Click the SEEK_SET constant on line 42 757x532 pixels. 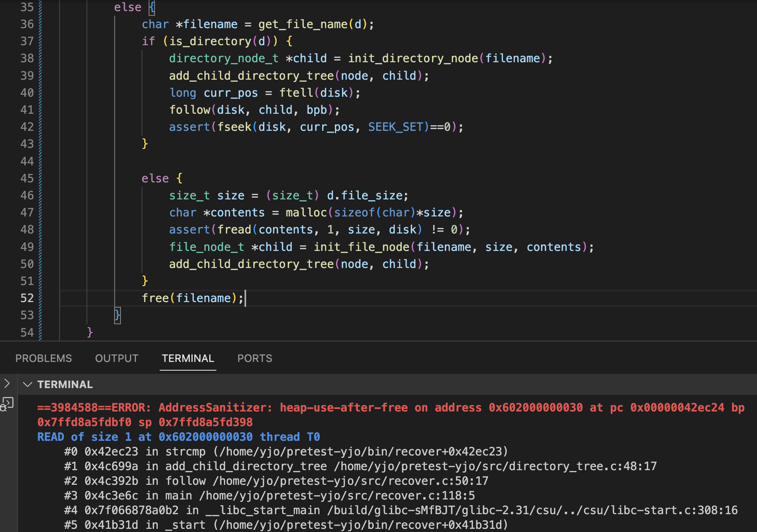coord(396,127)
